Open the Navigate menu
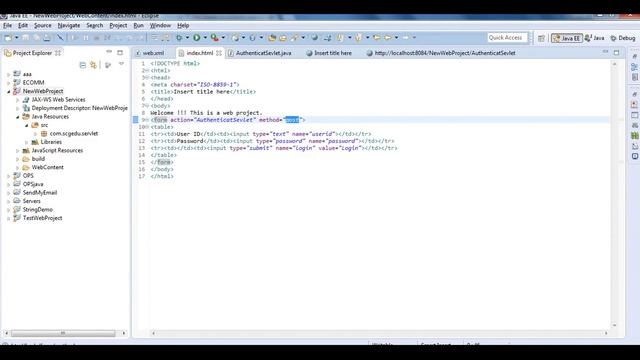This screenshot has width=640, height=360. (69, 25)
